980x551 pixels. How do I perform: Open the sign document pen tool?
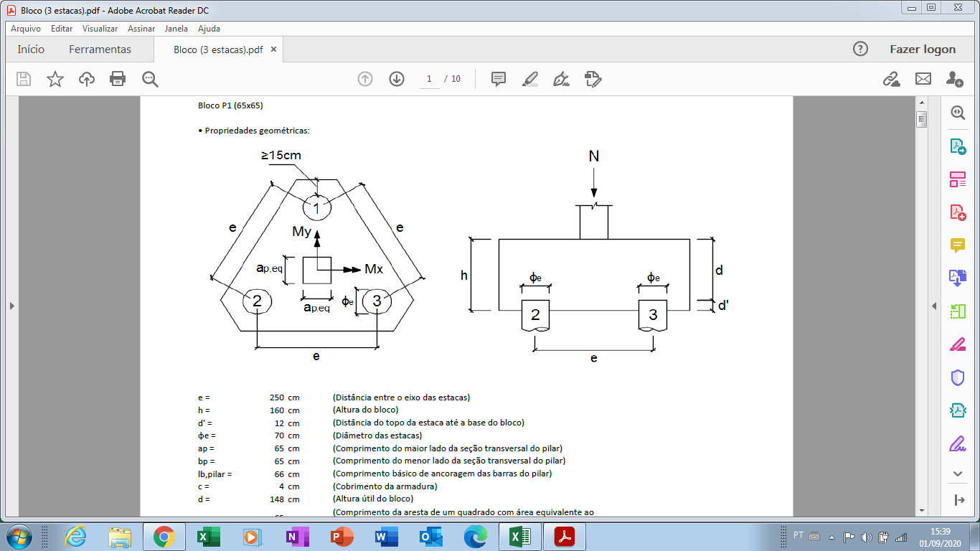561,79
